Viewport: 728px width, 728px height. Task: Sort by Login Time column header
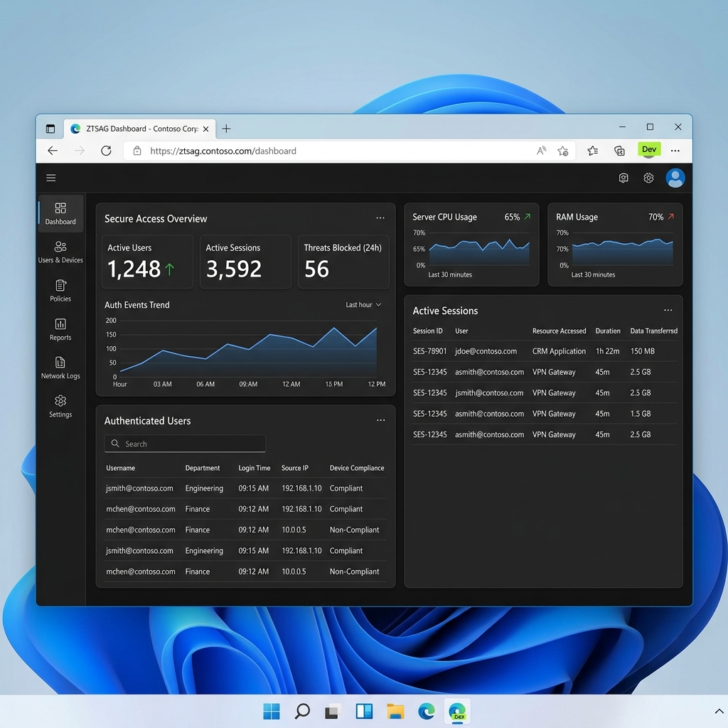point(255,468)
